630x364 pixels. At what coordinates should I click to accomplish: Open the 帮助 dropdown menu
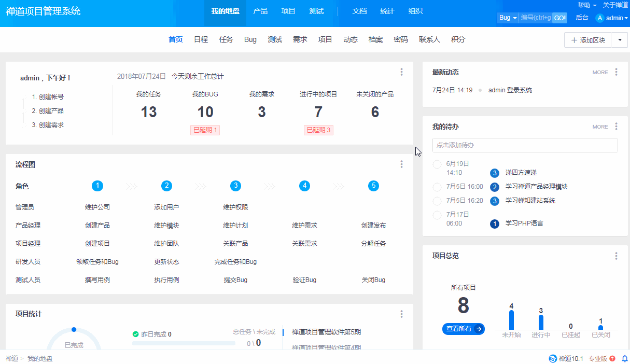pyautogui.click(x=586, y=5)
